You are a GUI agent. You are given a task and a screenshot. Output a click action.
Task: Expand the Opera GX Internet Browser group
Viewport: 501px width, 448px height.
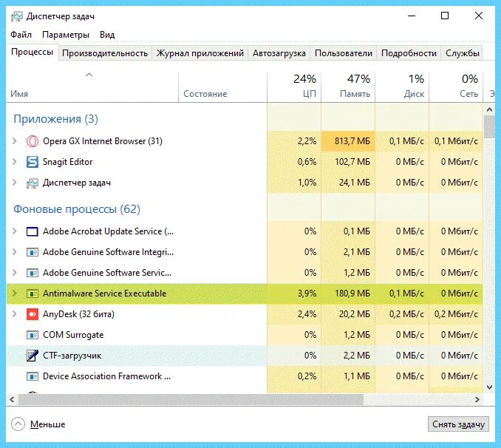tap(14, 140)
